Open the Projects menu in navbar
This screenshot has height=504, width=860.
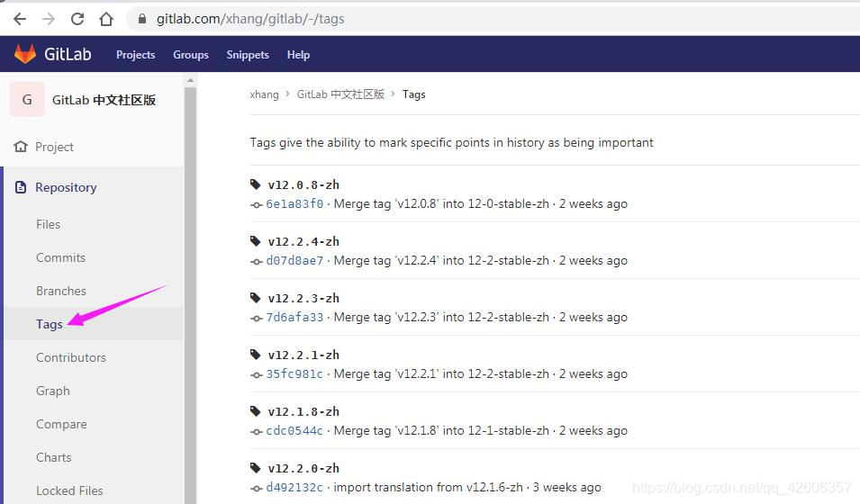pyautogui.click(x=135, y=55)
